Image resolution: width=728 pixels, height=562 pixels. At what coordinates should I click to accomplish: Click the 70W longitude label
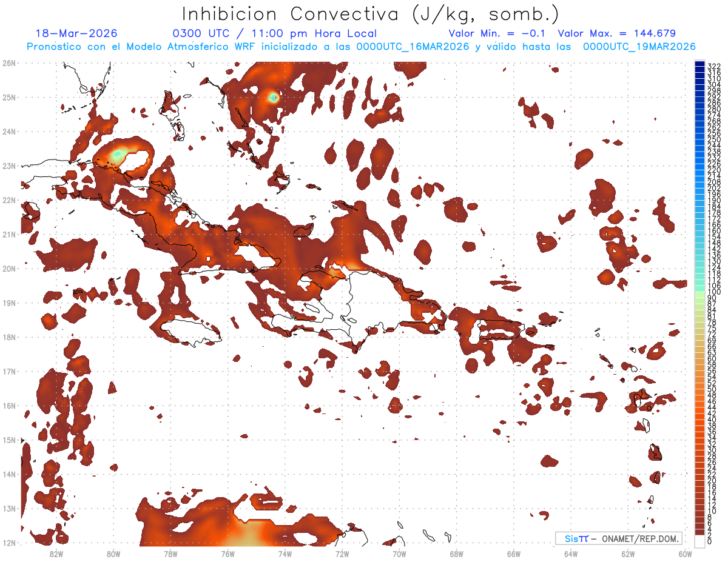(399, 554)
